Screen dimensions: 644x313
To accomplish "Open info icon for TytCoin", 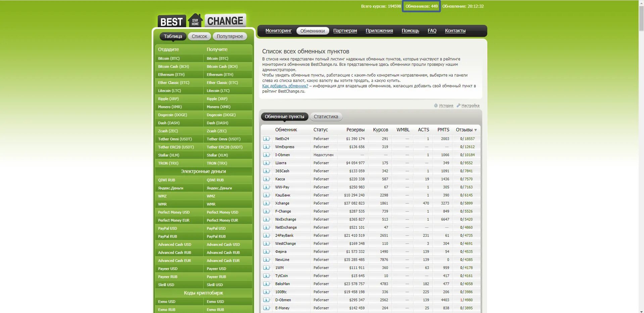I will pyautogui.click(x=266, y=276).
